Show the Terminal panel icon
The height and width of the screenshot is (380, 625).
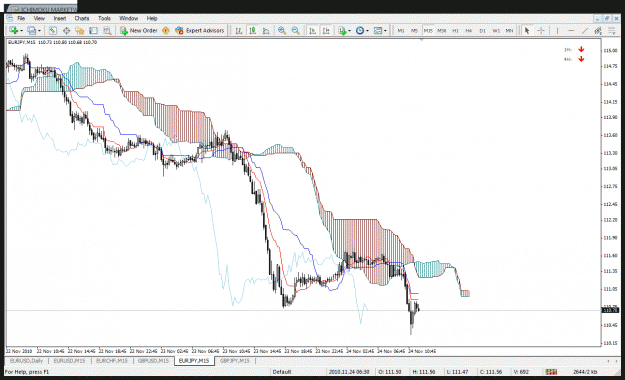[x=93, y=30]
